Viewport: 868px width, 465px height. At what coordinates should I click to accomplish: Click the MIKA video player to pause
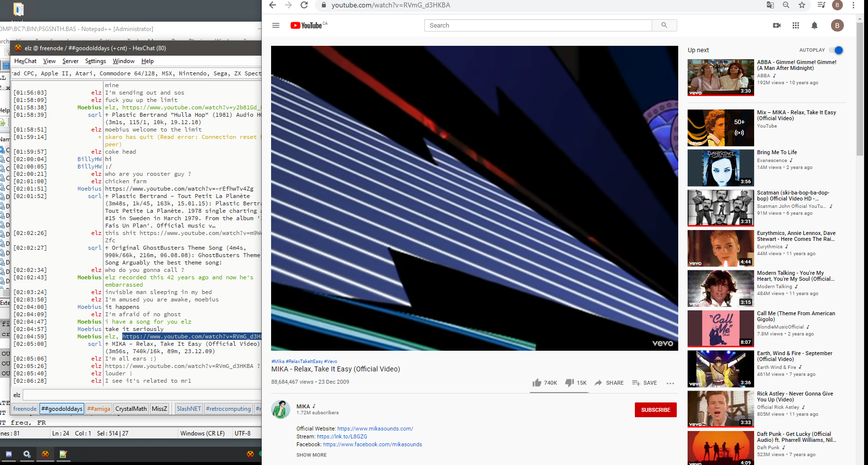475,198
